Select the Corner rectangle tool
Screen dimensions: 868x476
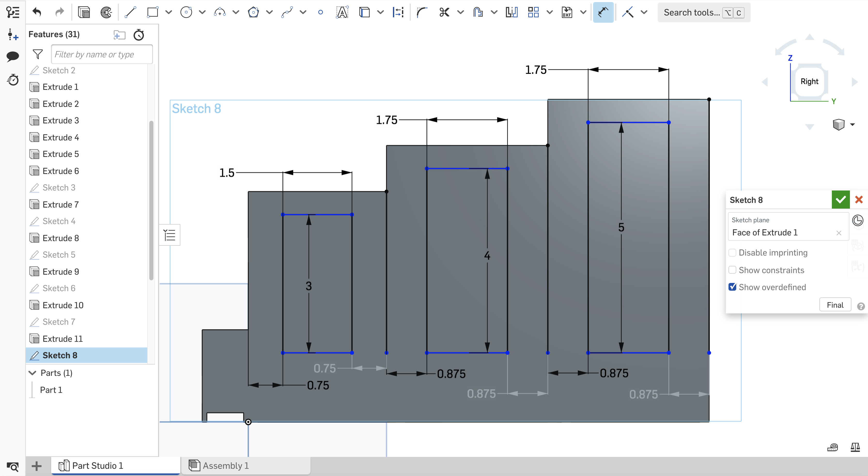coord(152,12)
